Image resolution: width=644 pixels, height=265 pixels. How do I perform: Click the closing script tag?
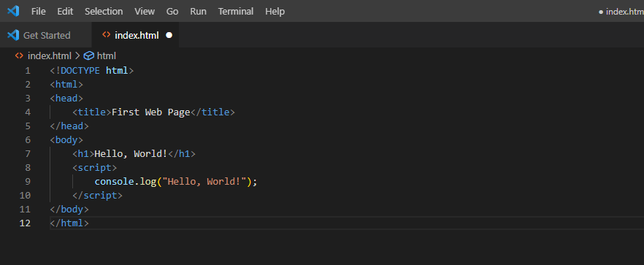click(x=98, y=196)
